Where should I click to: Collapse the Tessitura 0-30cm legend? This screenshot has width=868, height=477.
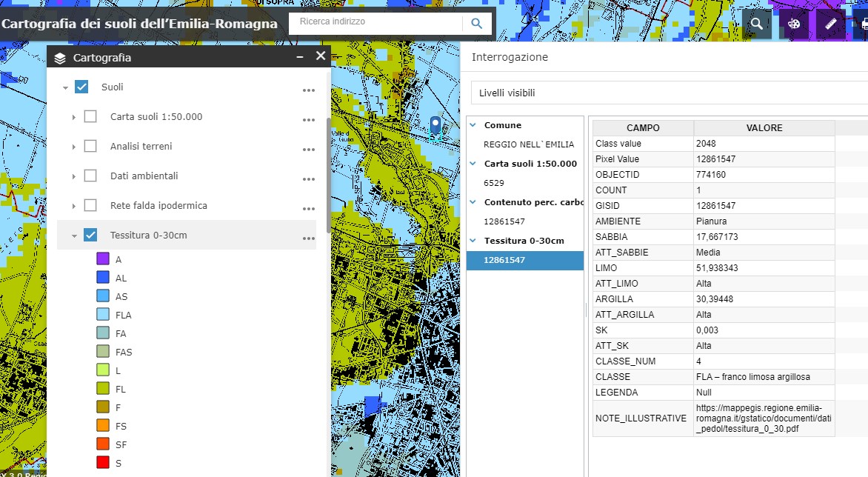pos(73,236)
